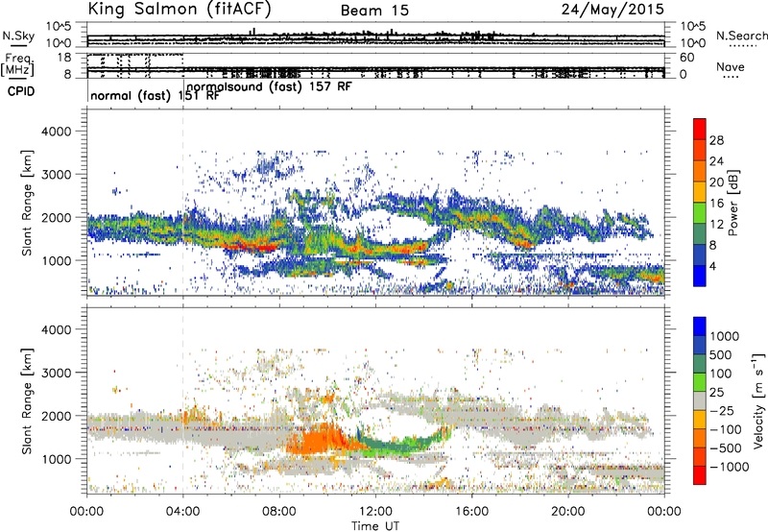The height and width of the screenshot is (532, 768).
Task: Click the 12:00 time tick label
Action: tap(375, 512)
